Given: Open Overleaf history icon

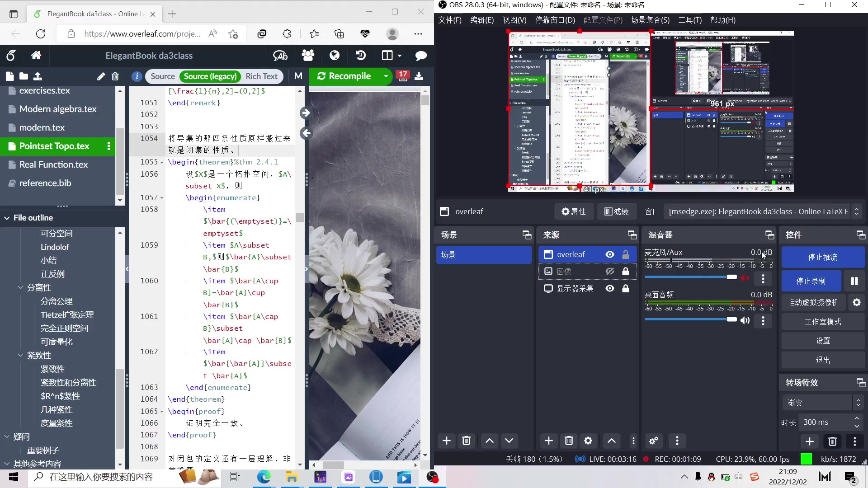Looking at the screenshot, I should (x=360, y=56).
